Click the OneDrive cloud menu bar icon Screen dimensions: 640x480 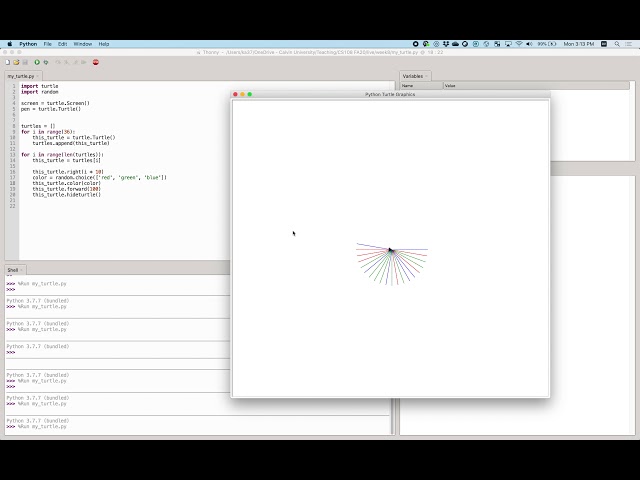pyautogui.click(x=456, y=44)
